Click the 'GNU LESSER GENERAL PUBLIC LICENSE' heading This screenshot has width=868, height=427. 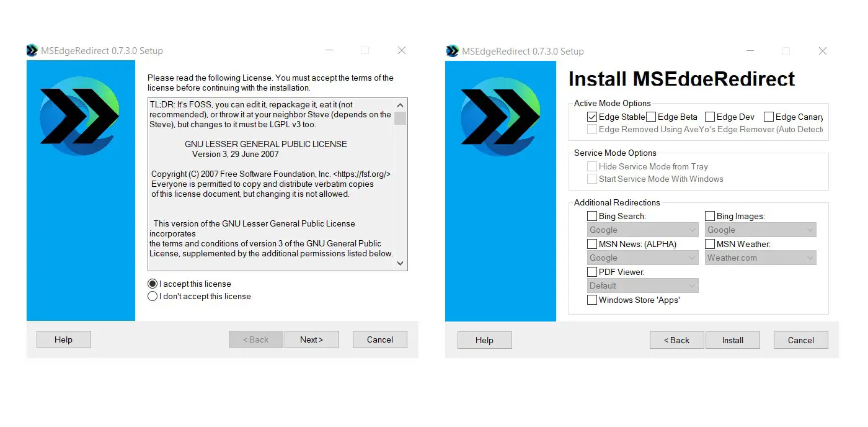click(x=265, y=144)
